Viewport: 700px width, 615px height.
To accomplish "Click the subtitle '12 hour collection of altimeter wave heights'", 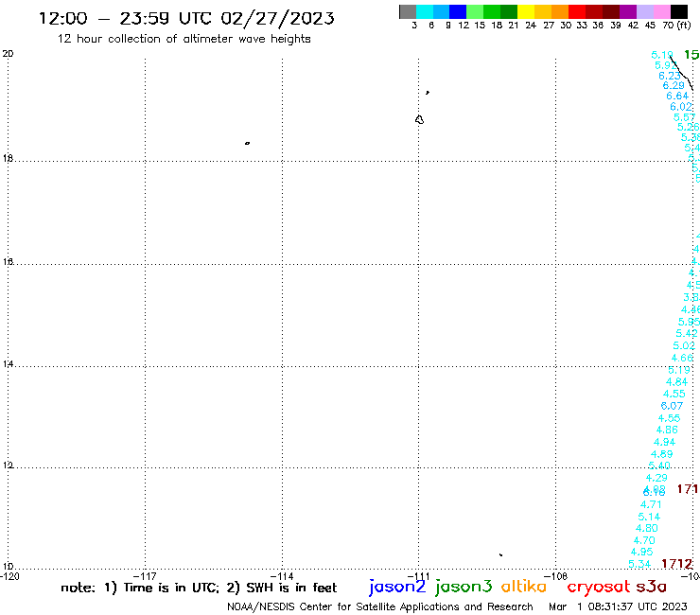I will tap(184, 39).
